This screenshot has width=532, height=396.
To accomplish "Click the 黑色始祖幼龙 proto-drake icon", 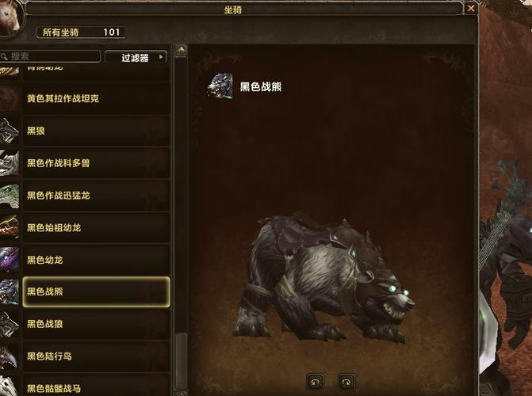I will click(x=10, y=228).
